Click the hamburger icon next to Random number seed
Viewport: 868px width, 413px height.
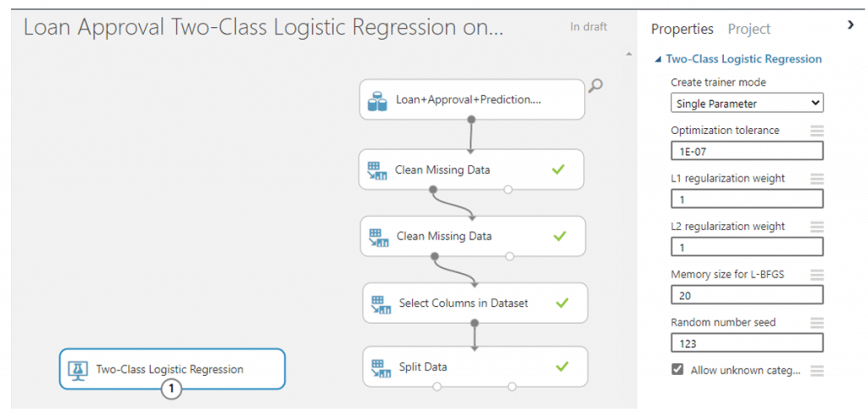point(817,323)
